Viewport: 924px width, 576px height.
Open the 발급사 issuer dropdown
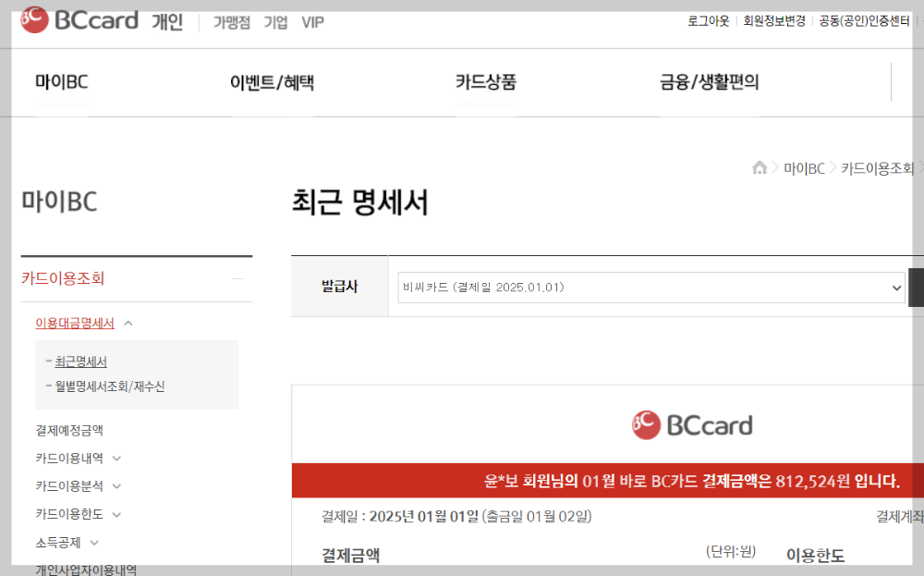tap(651, 288)
